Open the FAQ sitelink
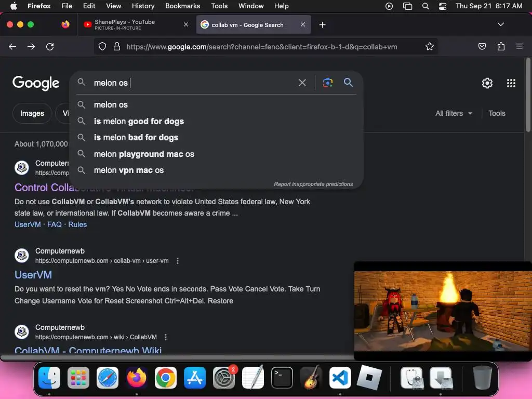This screenshot has width=532, height=399. point(54,224)
